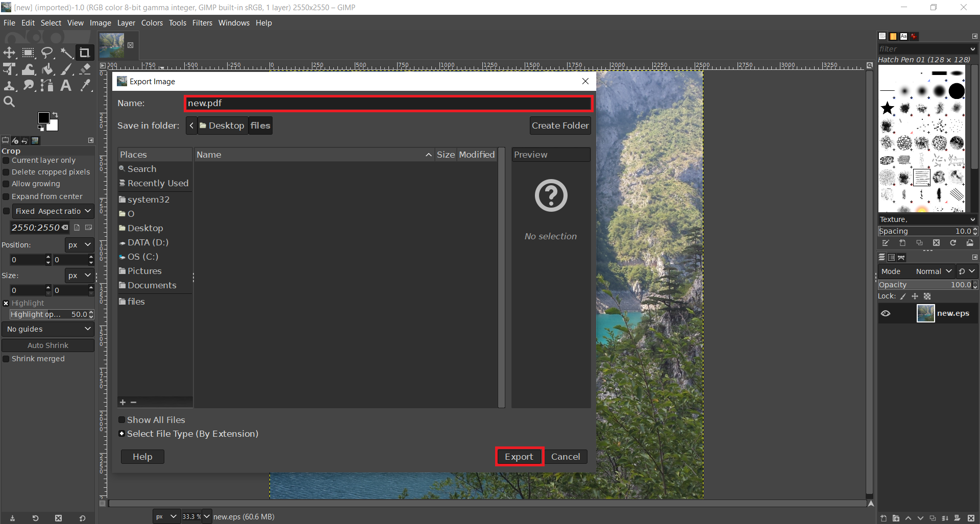Select the Color Picker eyedropper tool
Image resolution: width=980 pixels, height=524 pixels.
point(85,86)
